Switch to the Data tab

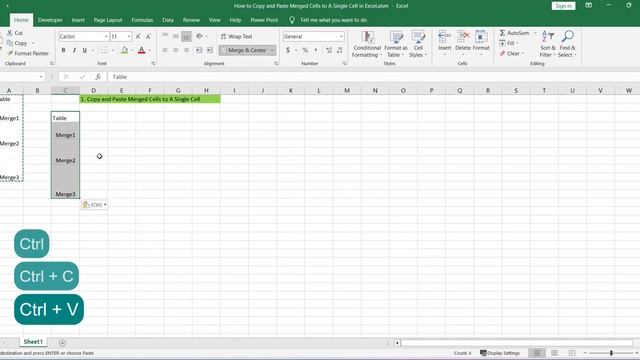pyautogui.click(x=168, y=20)
